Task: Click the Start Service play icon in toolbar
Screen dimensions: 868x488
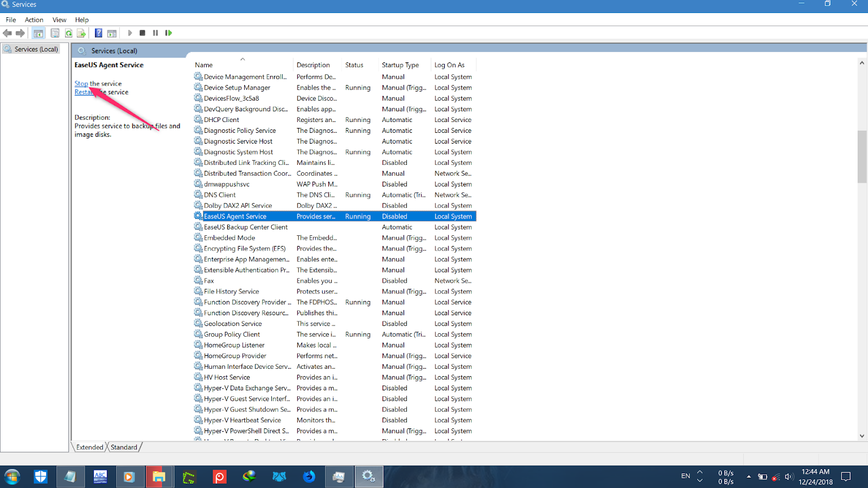Action: pyautogui.click(x=130, y=33)
